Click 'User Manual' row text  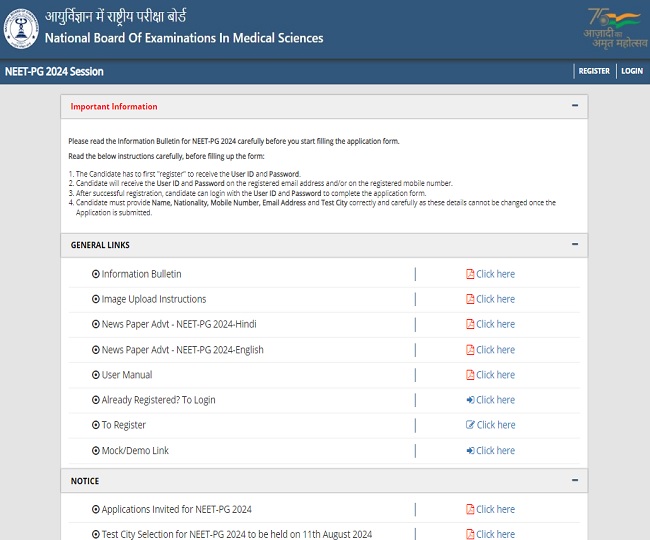[x=127, y=375]
